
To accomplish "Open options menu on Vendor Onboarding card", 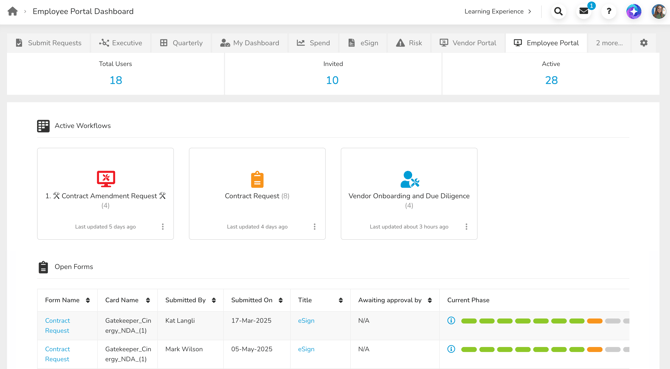I will point(466,227).
